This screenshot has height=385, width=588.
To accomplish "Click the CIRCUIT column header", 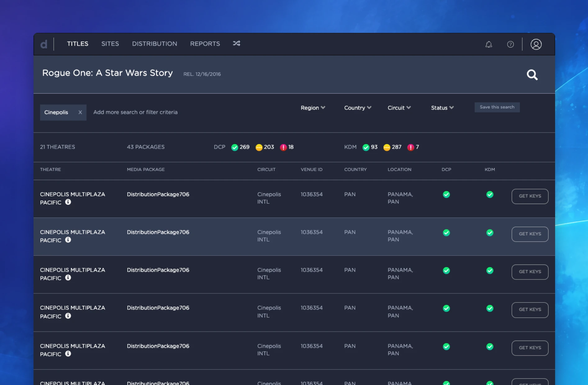I will click(266, 170).
